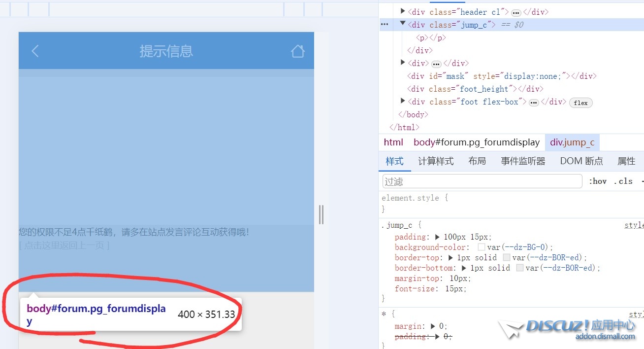Select body#forum.pg_forumdisplay breadcrumb
Image resolution: width=644 pixels, height=349 pixels.
click(477, 142)
